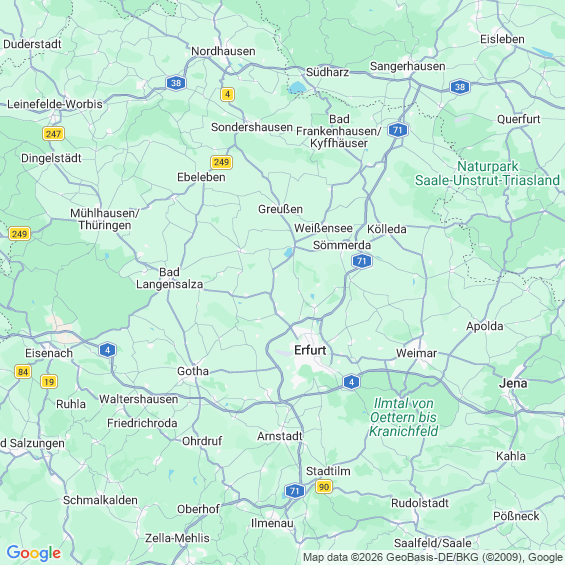The height and width of the screenshot is (565, 565).
Task: Click the Naturpark Saale-Unstrut-Triasland label
Action: tap(487, 173)
